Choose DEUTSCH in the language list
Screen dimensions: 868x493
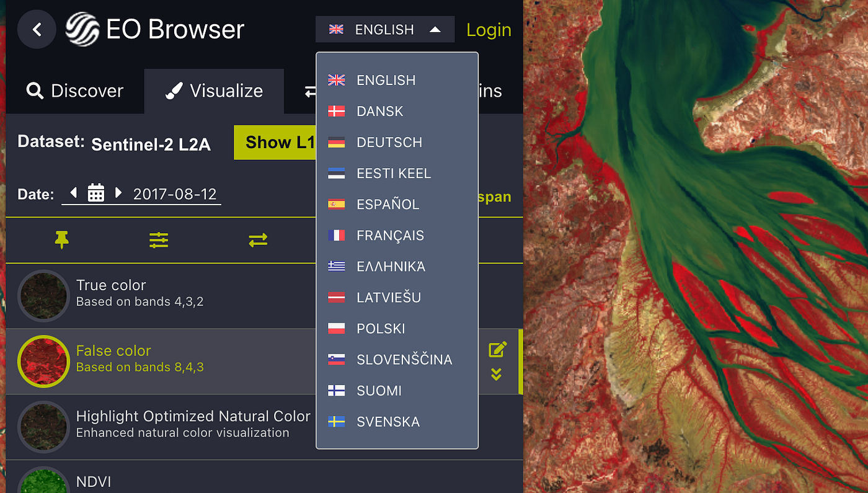pos(397,142)
